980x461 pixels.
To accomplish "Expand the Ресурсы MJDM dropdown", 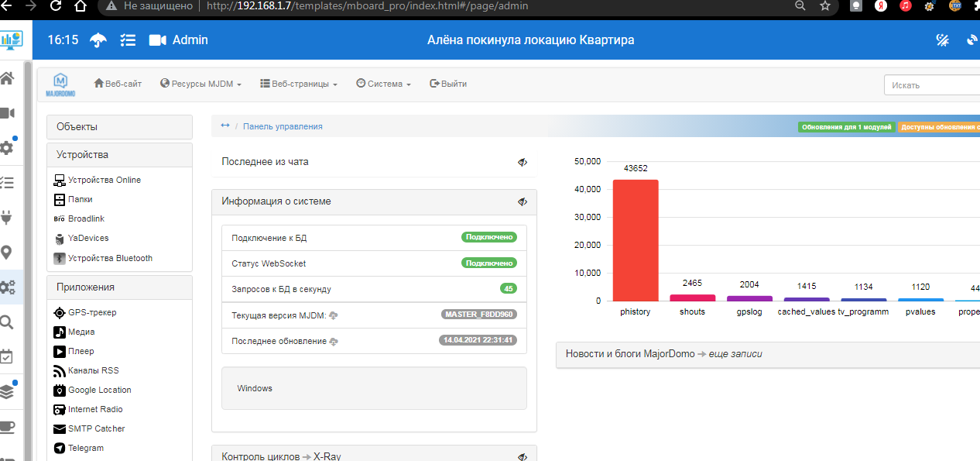I will click(x=201, y=84).
